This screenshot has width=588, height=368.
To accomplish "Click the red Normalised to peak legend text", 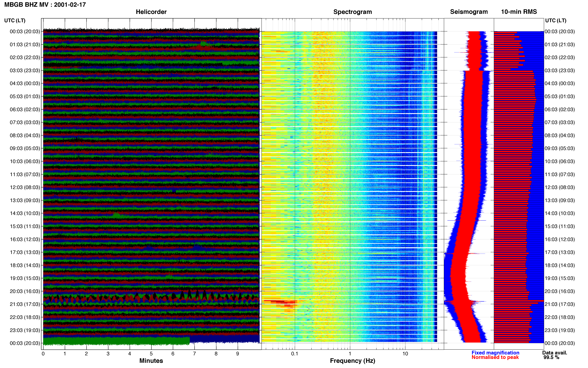I will pos(495,357).
